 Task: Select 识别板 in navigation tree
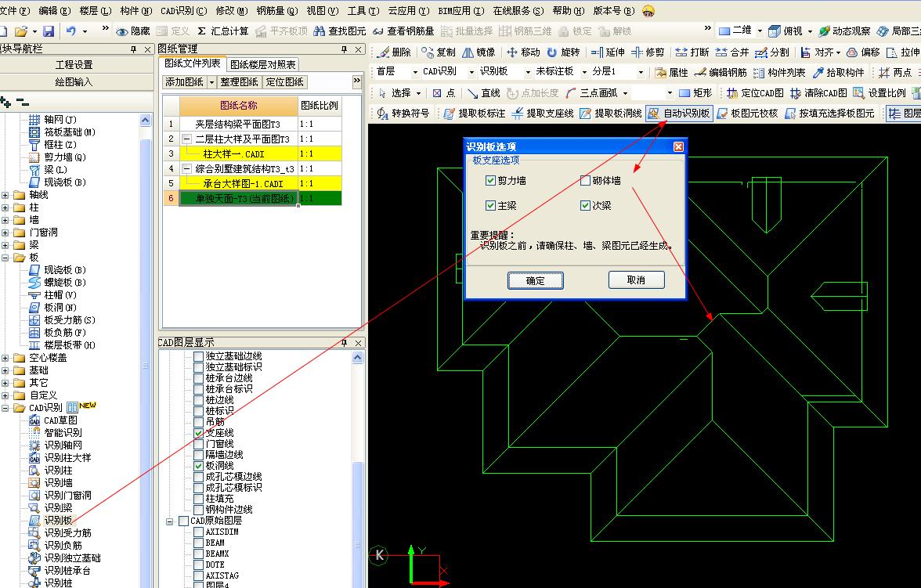[58, 521]
